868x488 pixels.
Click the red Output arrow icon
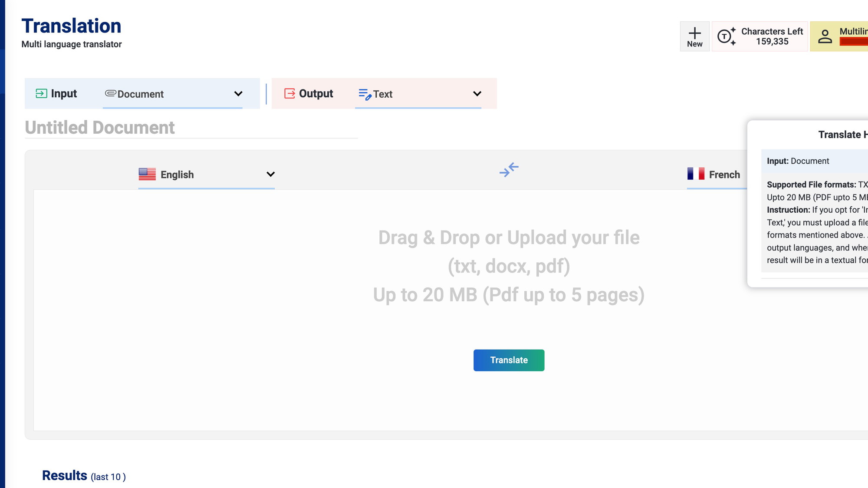289,93
